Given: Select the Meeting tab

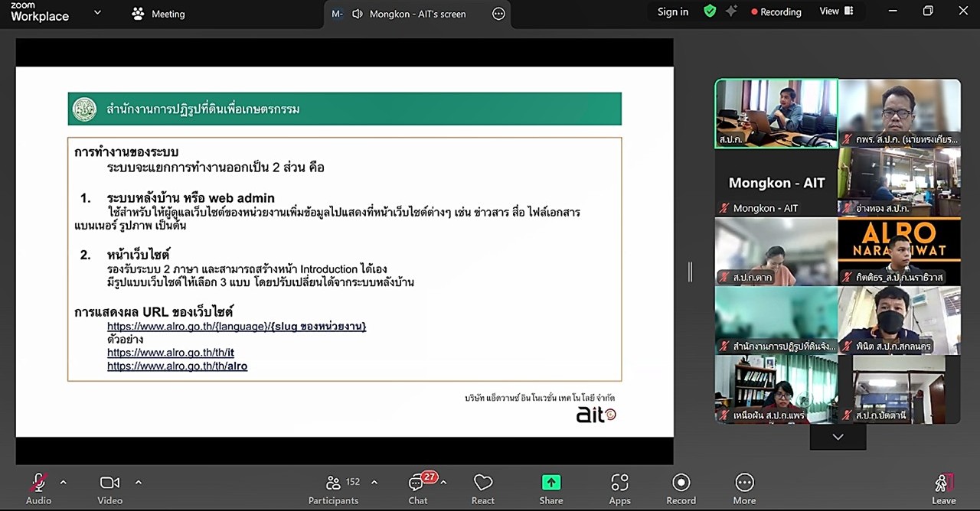Looking at the screenshot, I should [x=158, y=14].
